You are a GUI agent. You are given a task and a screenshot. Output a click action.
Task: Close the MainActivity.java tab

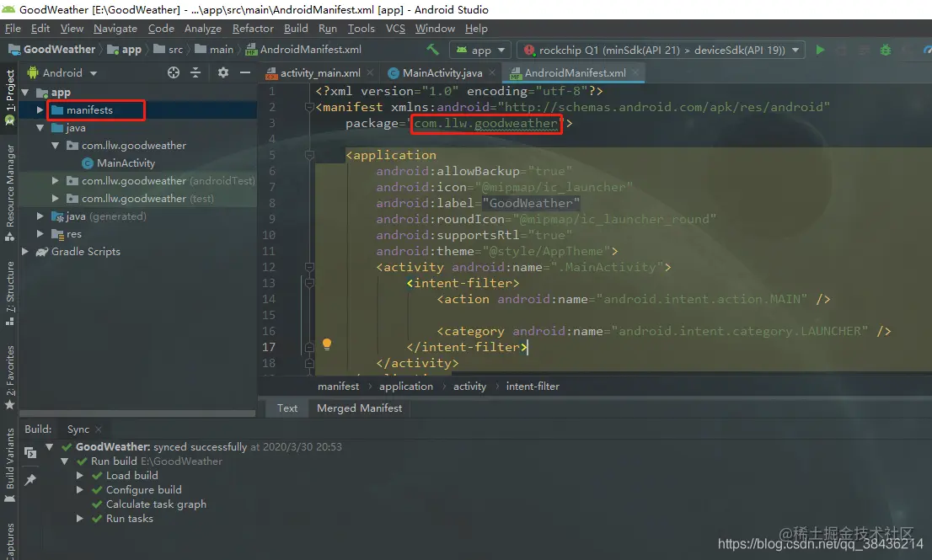pos(491,72)
